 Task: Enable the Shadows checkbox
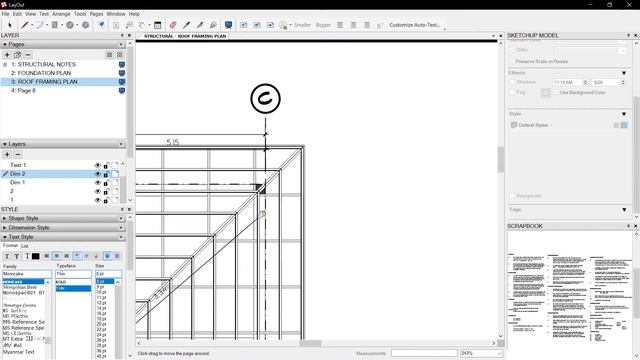[512, 82]
